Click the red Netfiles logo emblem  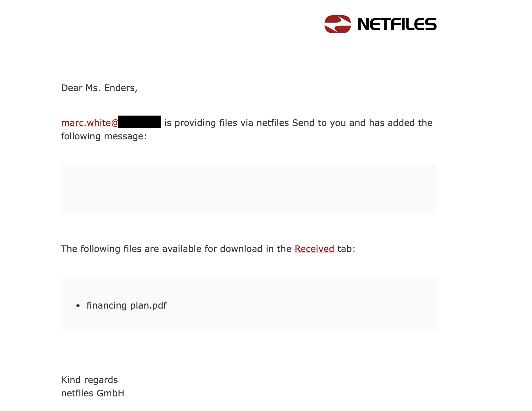tap(337, 24)
